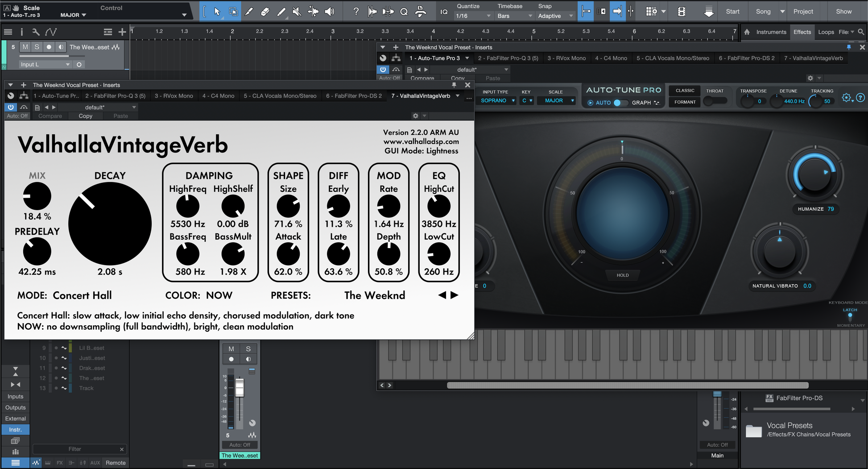
Task: Select the Eraser tool in toolbar
Action: point(265,12)
